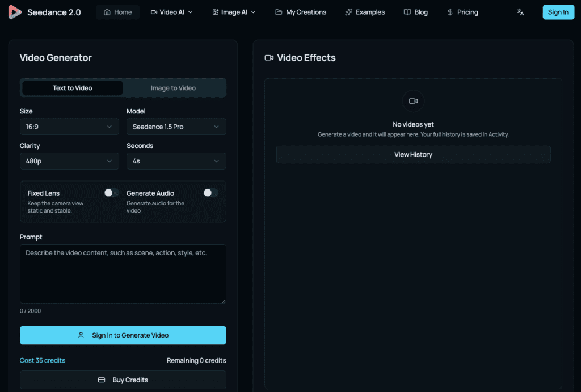The width and height of the screenshot is (581, 392).
Task: Click the language translate icon
Action: pos(520,12)
